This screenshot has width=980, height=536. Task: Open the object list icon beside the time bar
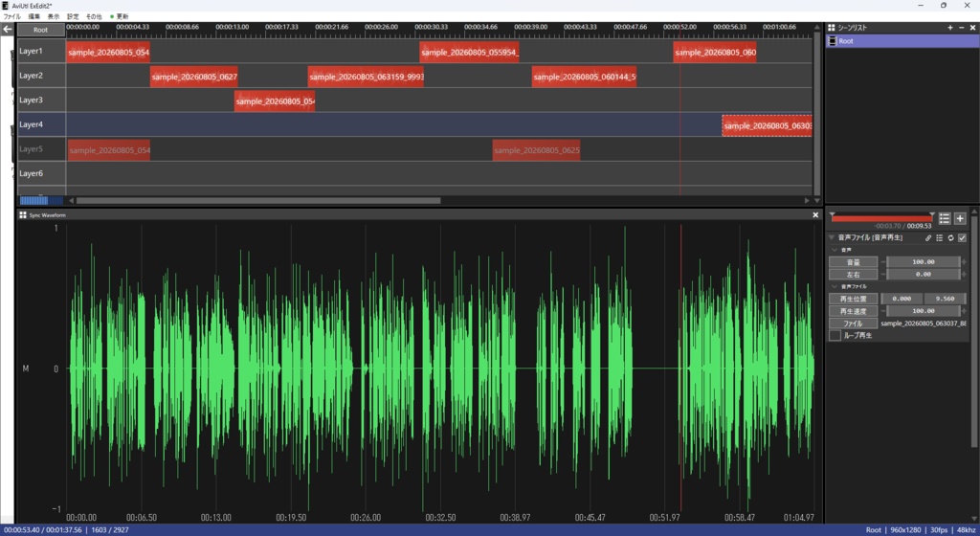[945, 218]
